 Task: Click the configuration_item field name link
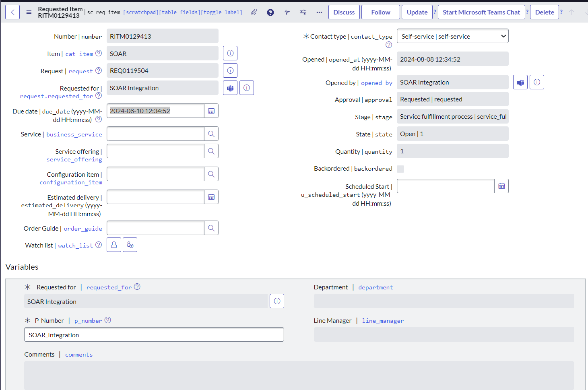point(71,182)
